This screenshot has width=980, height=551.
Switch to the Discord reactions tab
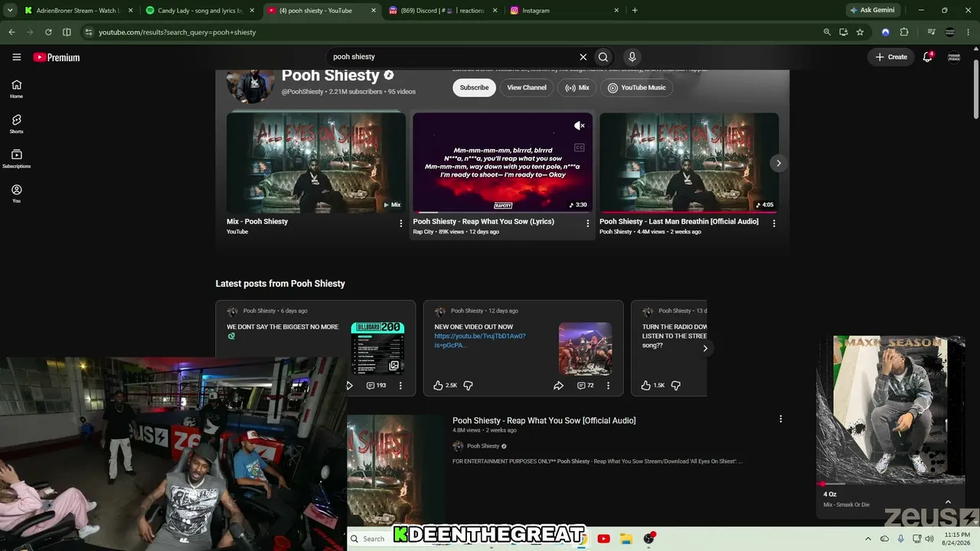click(x=442, y=11)
